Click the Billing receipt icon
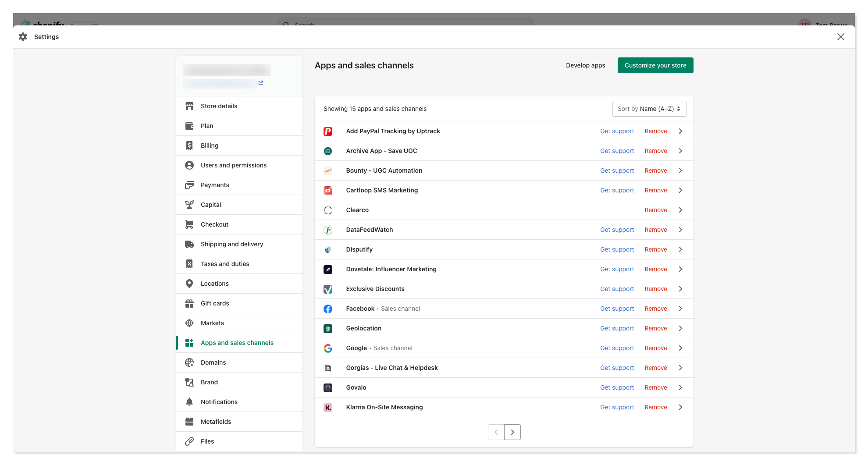The width and height of the screenshot is (868, 465). (189, 146)
